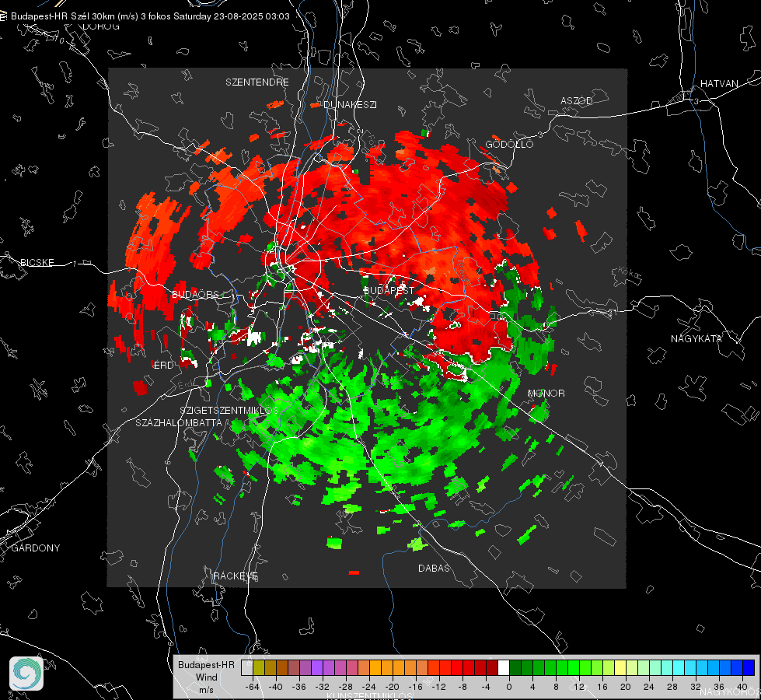
Task: Click the uppercase ÉRD town label
Action: 163,366
